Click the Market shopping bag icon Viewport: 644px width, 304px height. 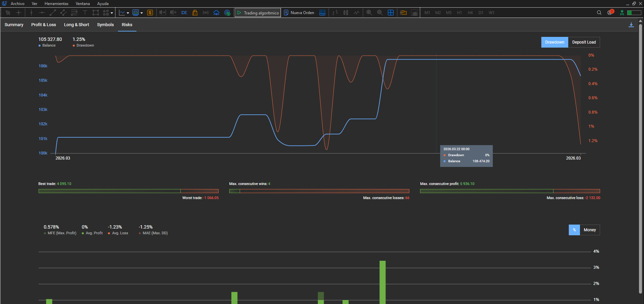point(195,13)
